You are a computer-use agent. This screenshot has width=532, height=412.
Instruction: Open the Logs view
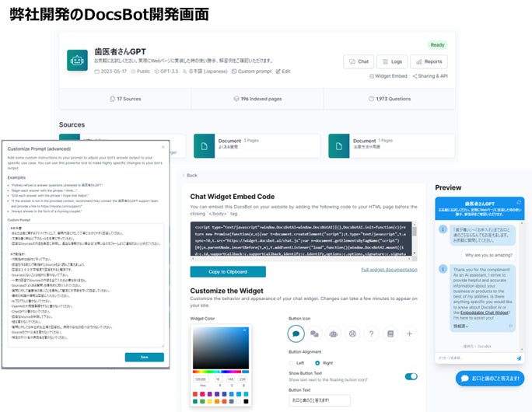[392, 61]
